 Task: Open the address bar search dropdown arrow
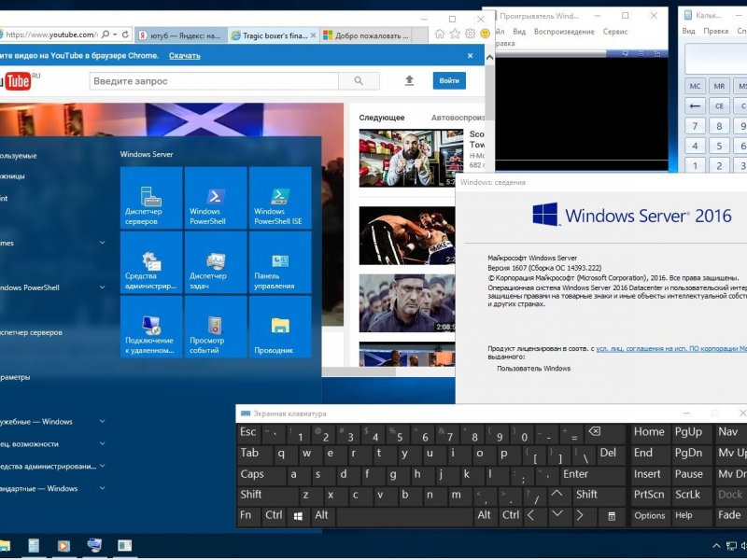coord(116,35)
